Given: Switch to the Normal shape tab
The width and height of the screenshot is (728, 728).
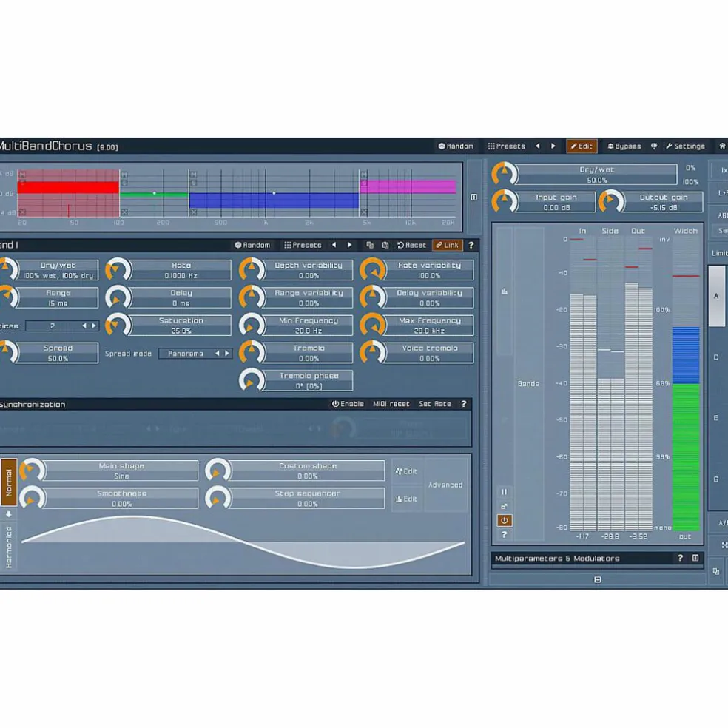Looking at the screenshot, I should pos(8,482).
